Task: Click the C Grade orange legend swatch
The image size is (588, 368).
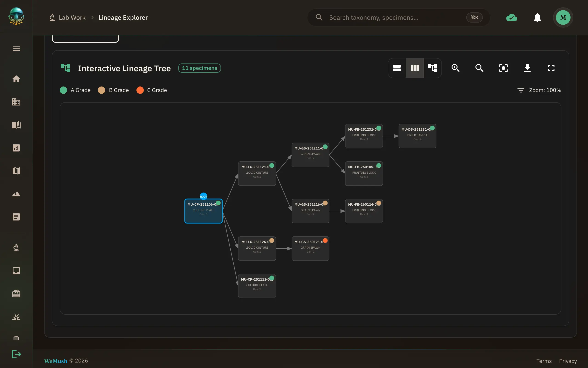Action: pos(140,90)
